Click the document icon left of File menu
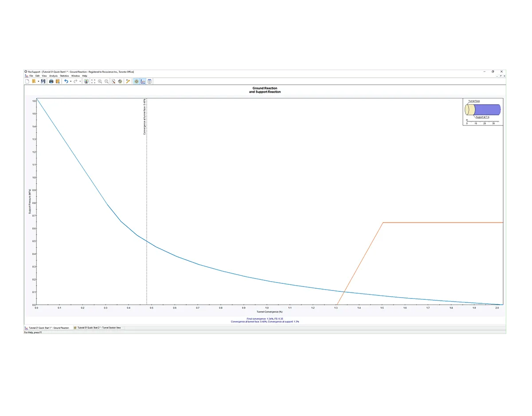The width and height of the screenshot is (532, 416). [x=26, y=76]
